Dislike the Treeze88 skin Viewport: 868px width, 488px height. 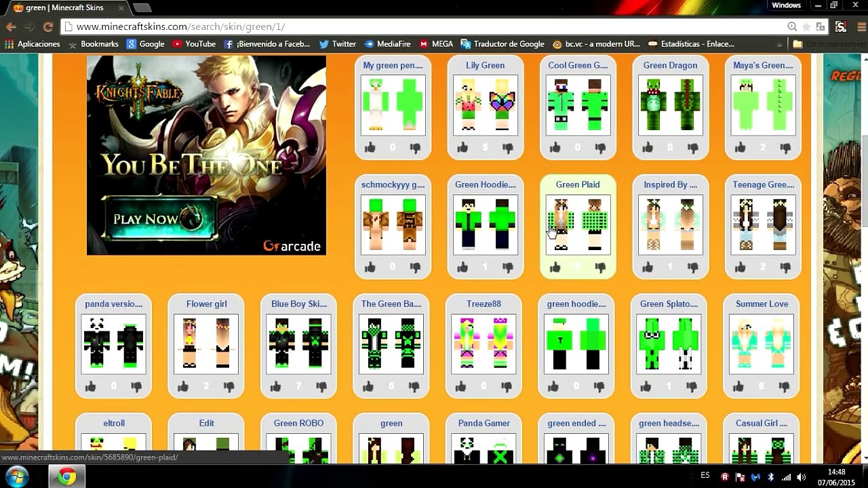(507, 386)
